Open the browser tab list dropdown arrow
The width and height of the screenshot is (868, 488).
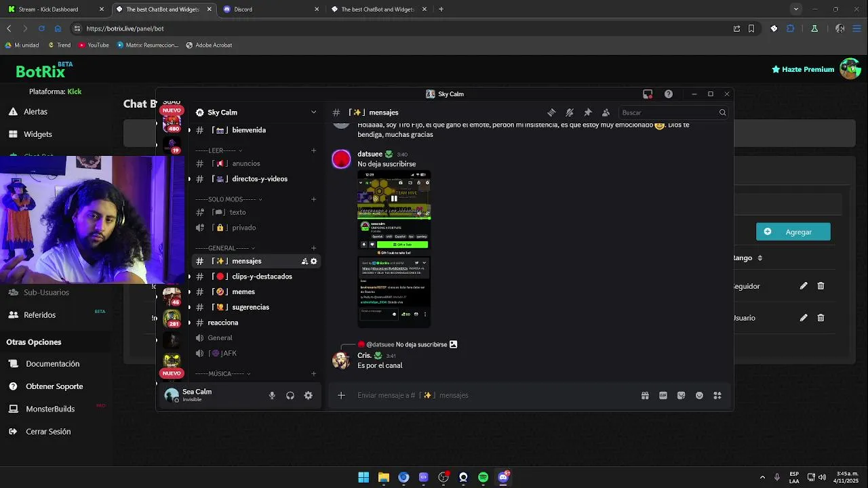[796, 9]
